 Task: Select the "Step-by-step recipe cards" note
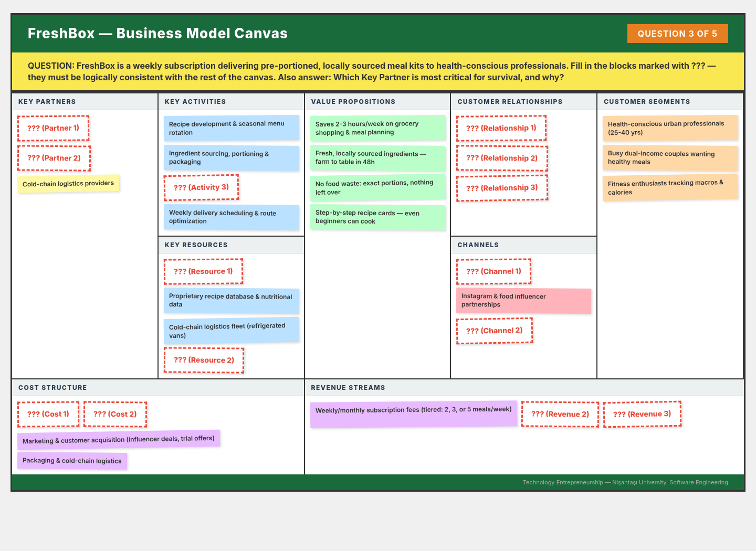(377, 217)
